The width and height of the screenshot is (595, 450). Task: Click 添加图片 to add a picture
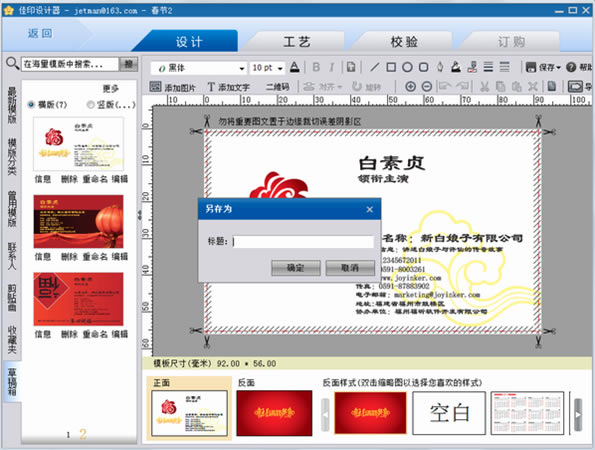coord(172,87)
